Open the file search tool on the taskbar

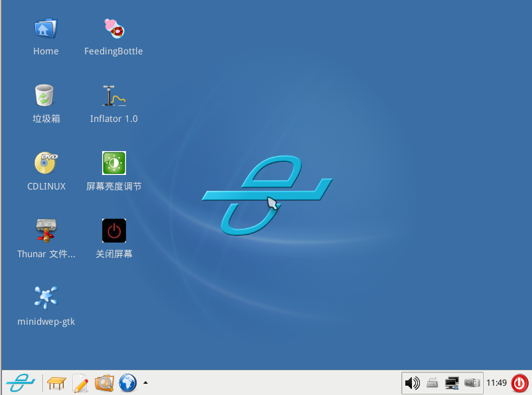(x=104, y=383)
